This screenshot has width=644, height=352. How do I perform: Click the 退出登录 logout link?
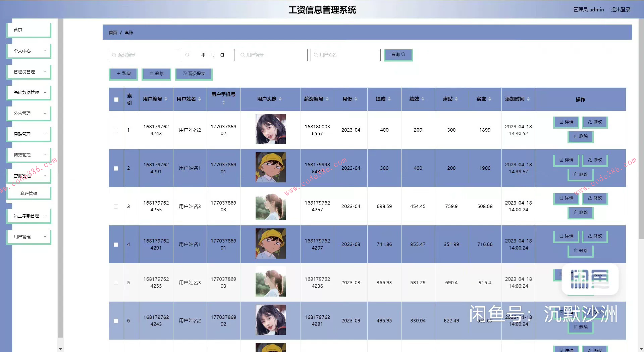tap(621, 9)
